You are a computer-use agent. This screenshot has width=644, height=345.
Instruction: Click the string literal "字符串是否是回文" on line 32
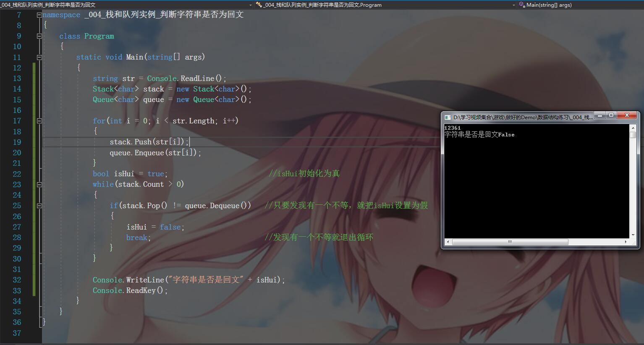[206, 280]
